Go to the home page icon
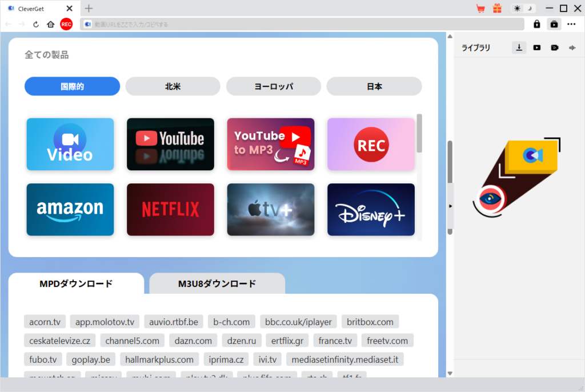The width and height of the screenshot is (585, 392). click(x=51, y=24)
